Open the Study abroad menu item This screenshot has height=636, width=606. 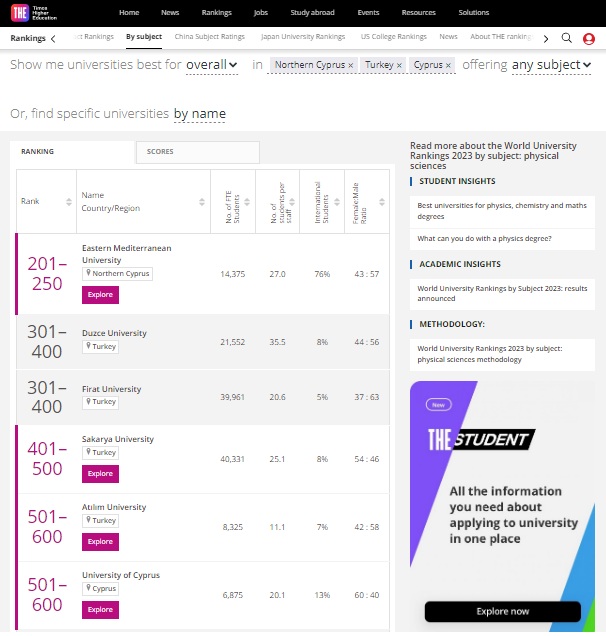click(313, 13)
